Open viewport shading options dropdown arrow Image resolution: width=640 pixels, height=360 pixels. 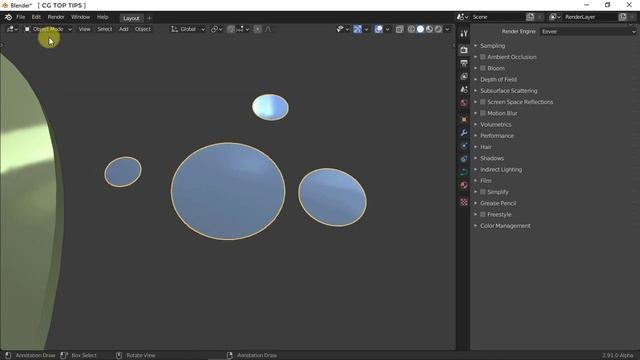(447, 29)
